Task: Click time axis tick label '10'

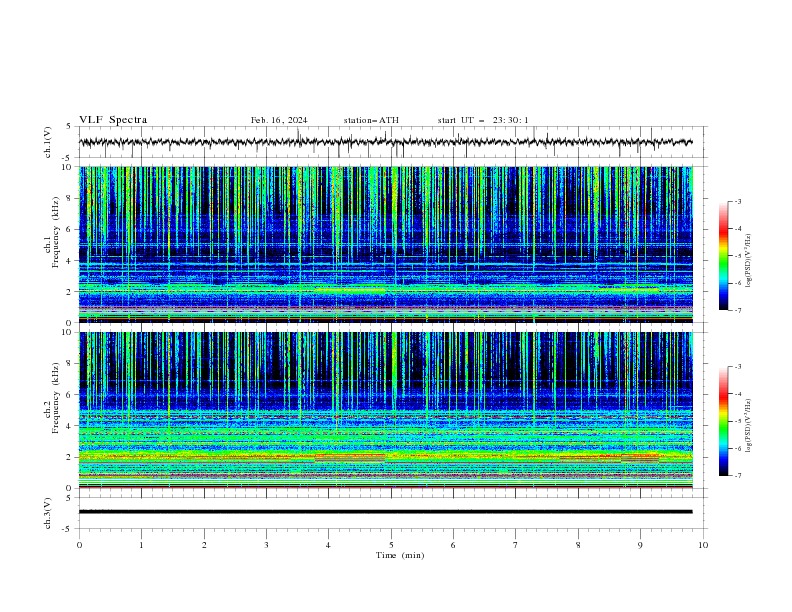Action: (703, 545)
